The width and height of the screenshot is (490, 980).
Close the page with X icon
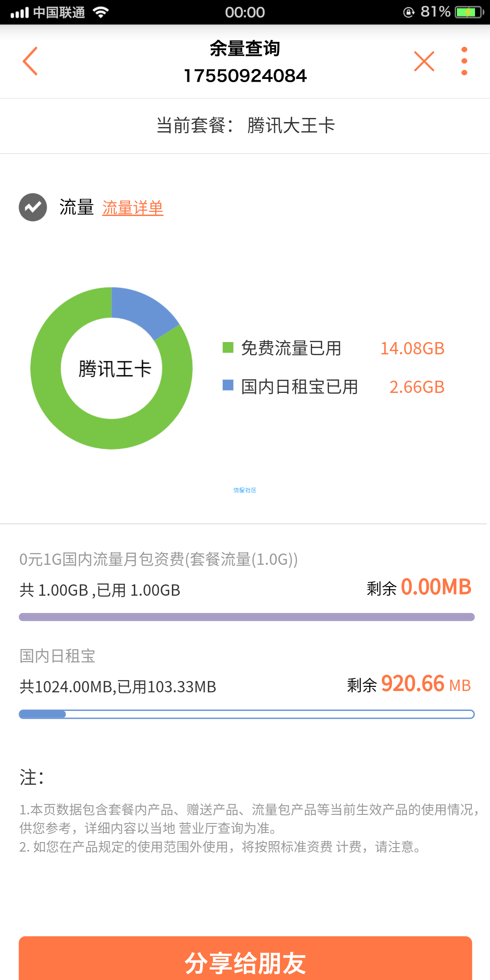tap(424, 61)
